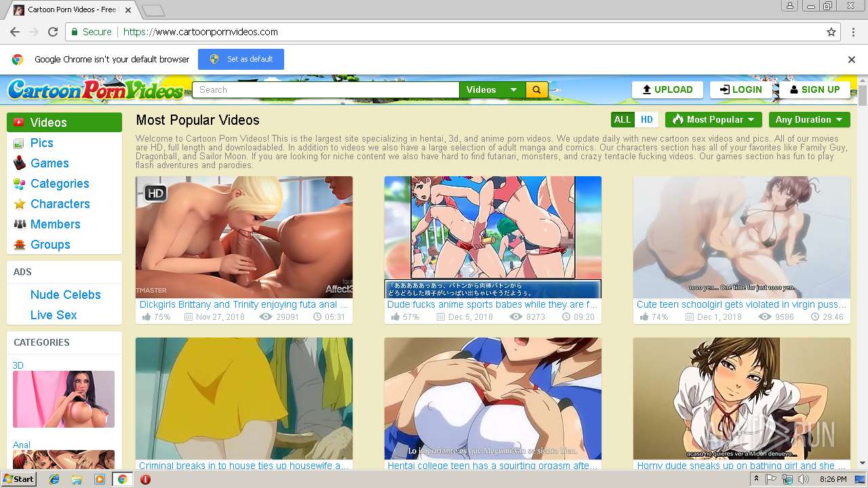Click the yellow magnifier search button

pos(536,89)
